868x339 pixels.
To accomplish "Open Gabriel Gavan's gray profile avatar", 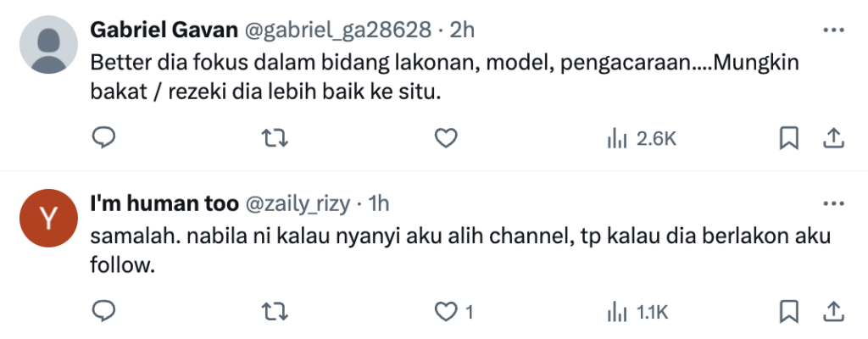I will 48,44.
